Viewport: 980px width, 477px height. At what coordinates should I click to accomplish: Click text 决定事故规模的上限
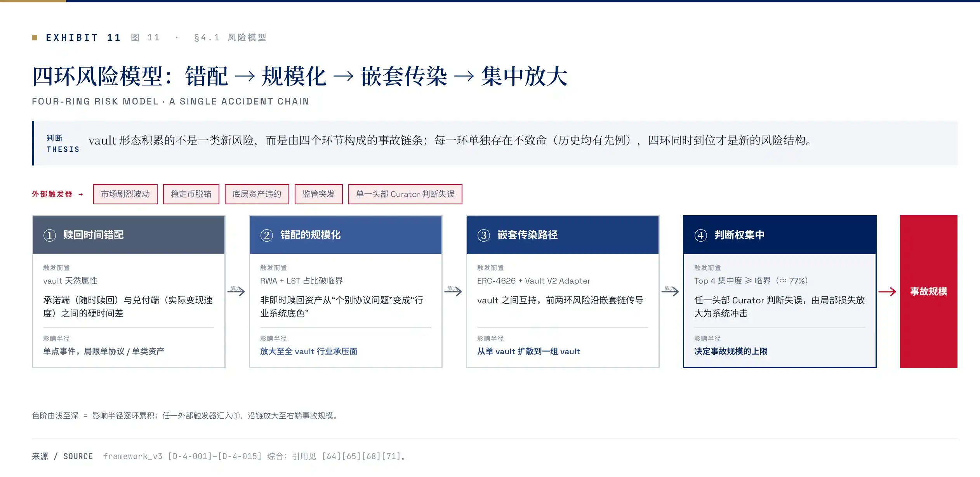(x=731, y=352)
